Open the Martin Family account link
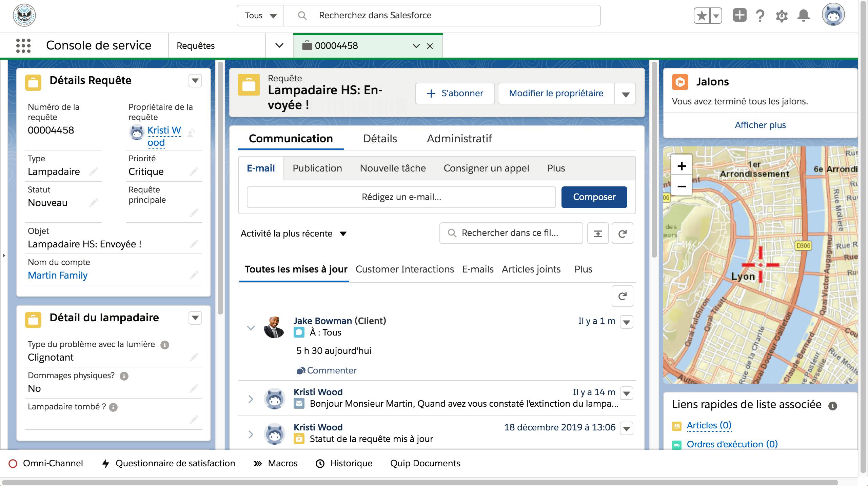Screen dimensions: 868x486 tap(58, 275)
